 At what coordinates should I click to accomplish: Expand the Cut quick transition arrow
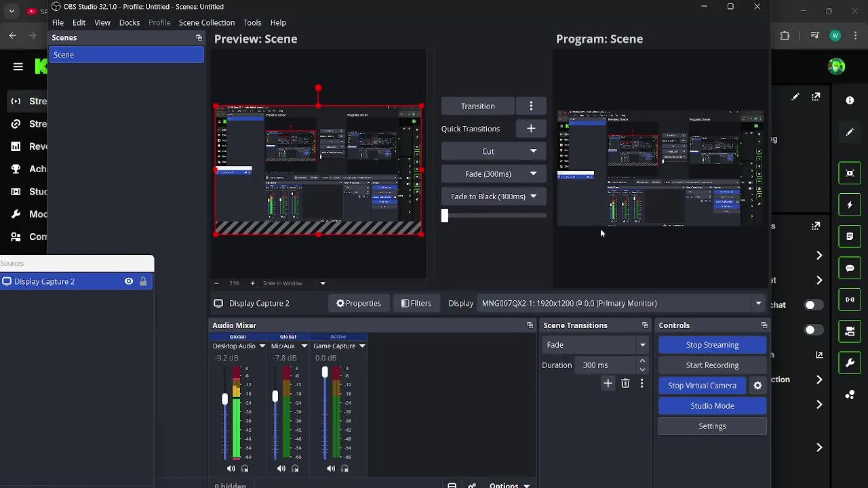533,151
